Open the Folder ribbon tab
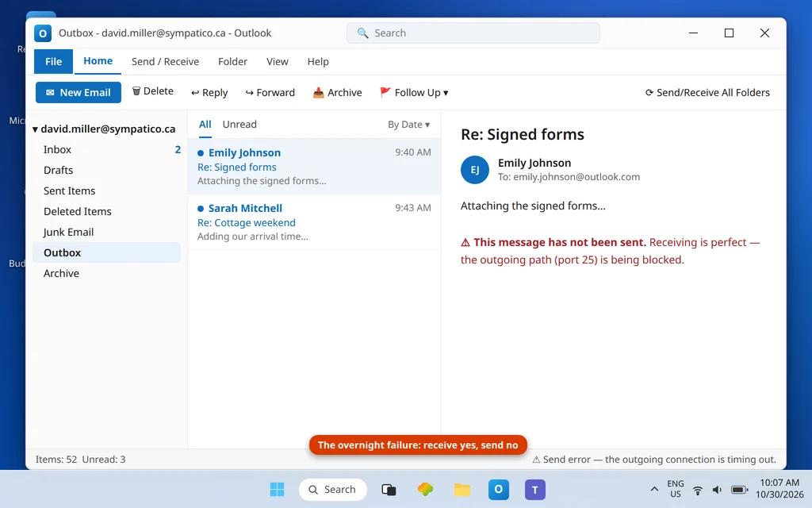The image size is (812, 508). [x=232, y=62]
